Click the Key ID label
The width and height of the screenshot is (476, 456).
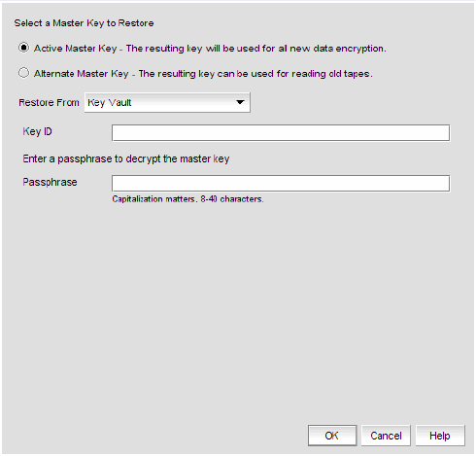coord(37,131)
